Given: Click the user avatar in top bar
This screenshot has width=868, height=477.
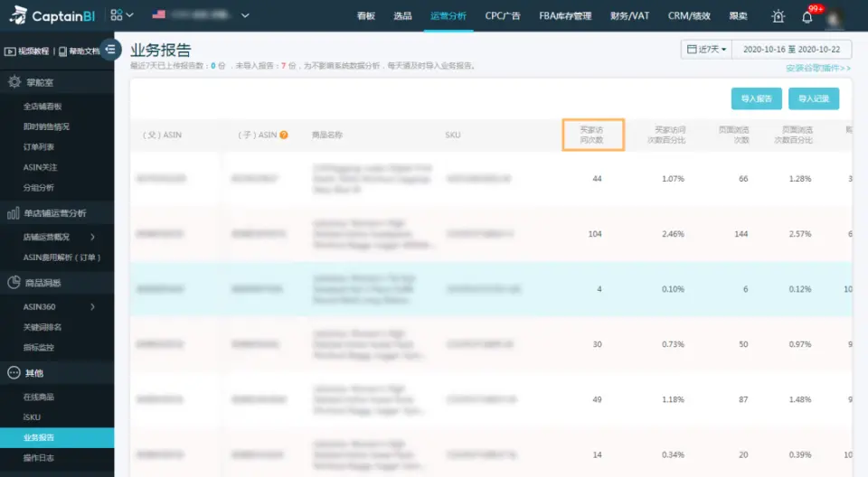Looking at the screenshot, I should 837,16.
